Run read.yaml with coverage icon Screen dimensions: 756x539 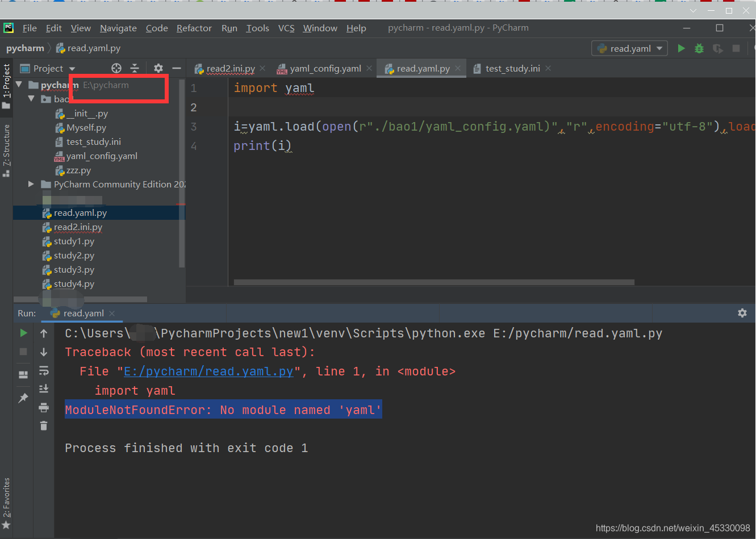pyautogui.click(x=717, y=48)
